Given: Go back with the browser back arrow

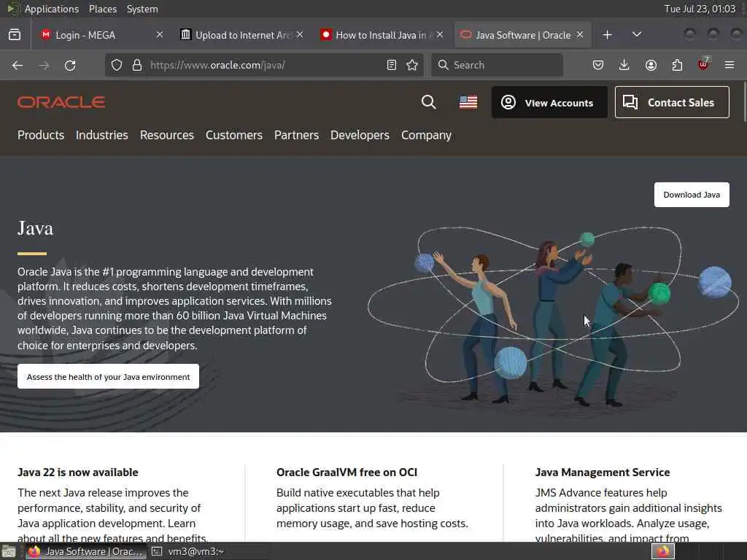Looking at the screenshot, I should point(18,65).
